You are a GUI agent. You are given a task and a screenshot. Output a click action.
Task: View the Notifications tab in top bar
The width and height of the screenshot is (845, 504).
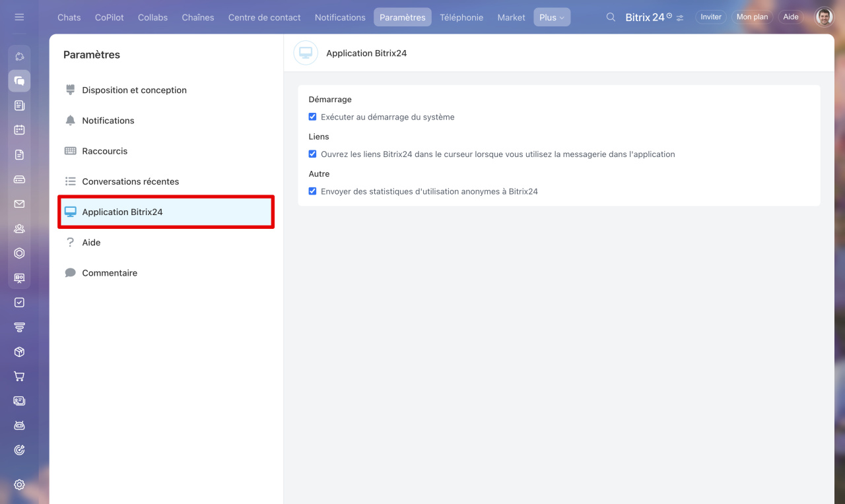tap(340, 17)
